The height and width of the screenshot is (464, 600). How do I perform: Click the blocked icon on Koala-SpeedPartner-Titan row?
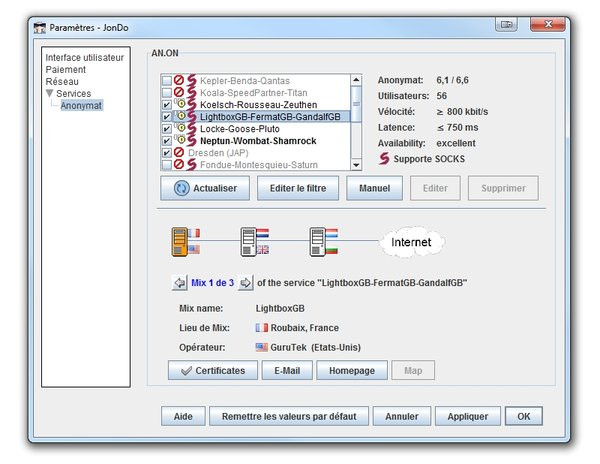click(179, 92)
